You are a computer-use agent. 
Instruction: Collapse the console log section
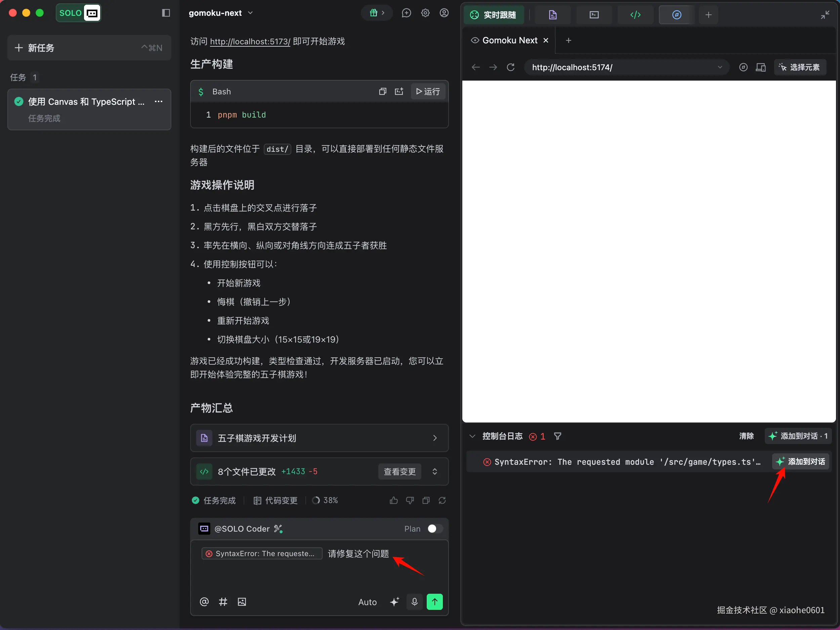point(472,436)
